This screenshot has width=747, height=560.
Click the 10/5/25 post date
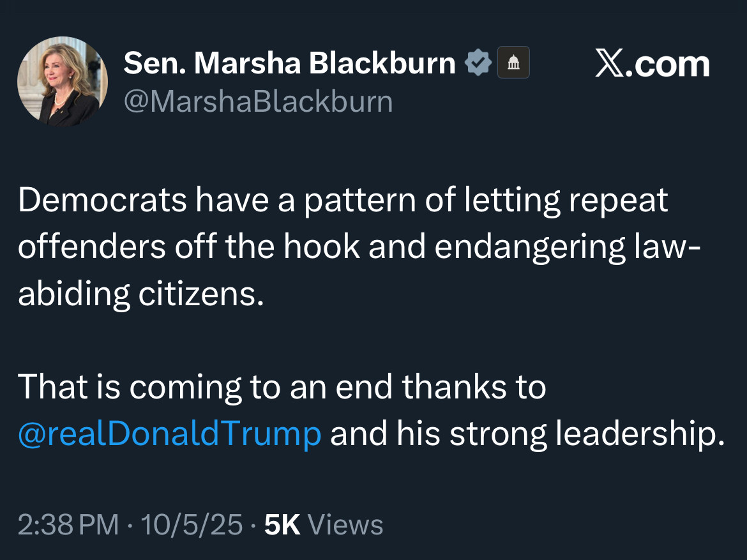point(192,525)
